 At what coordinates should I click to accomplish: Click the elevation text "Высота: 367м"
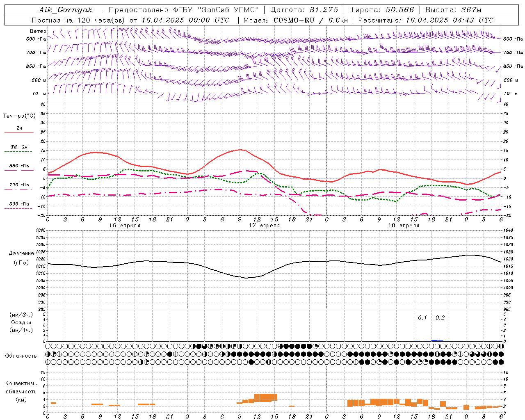coord(453,10)
